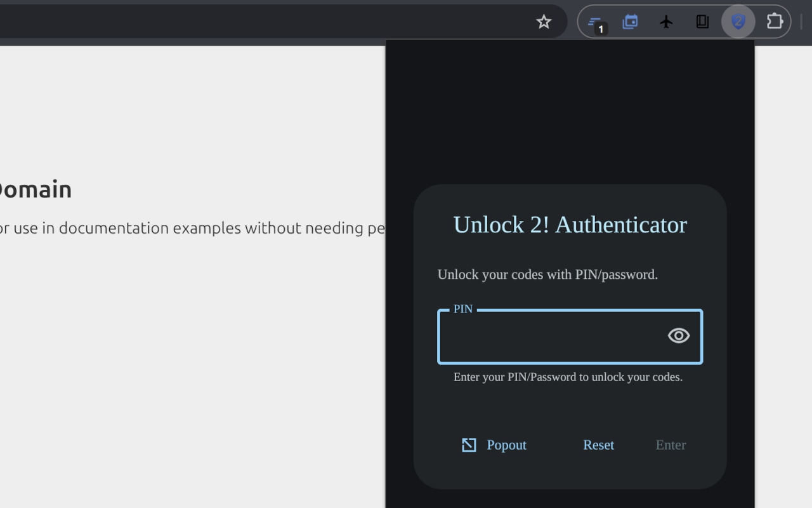Image resolution: width=812 pixels, height=508 pixels.
Task: Click the unlock instructions text below the field
Action: (568, 377)
